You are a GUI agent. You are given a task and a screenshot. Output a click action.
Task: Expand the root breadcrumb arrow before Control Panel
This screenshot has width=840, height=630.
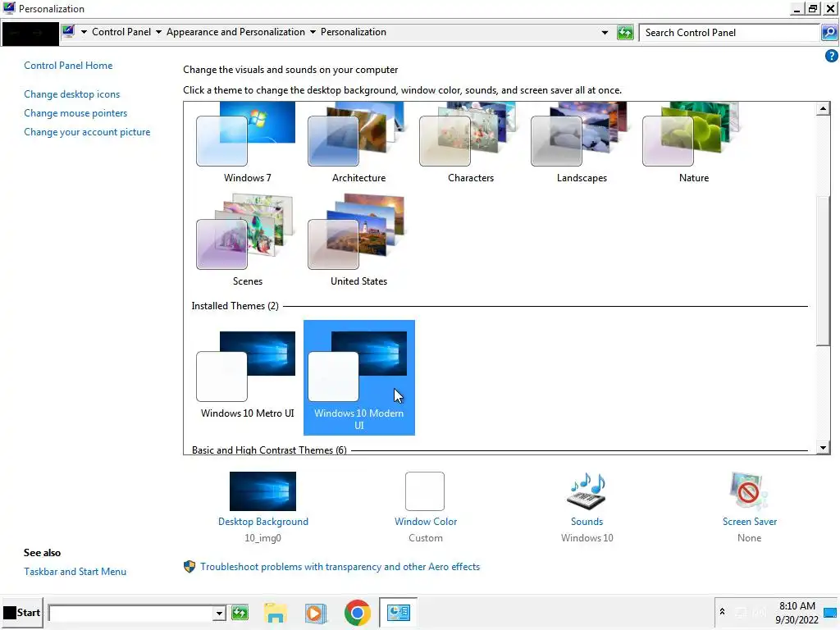[x=84, y=32]
